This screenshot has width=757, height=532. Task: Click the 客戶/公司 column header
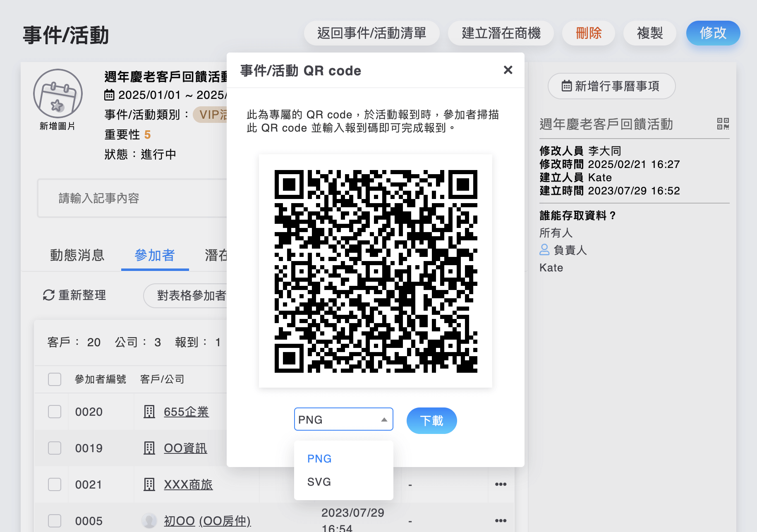click(162, 379)
